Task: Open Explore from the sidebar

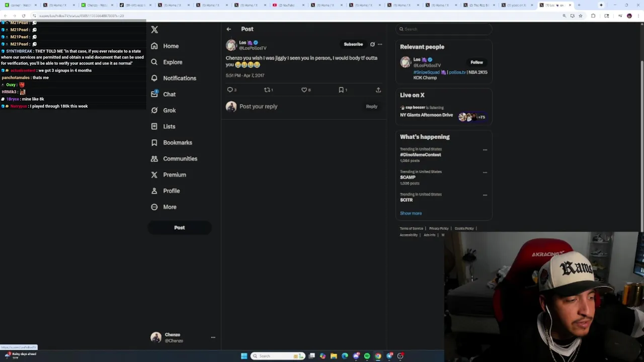Action: click(167, 62)
